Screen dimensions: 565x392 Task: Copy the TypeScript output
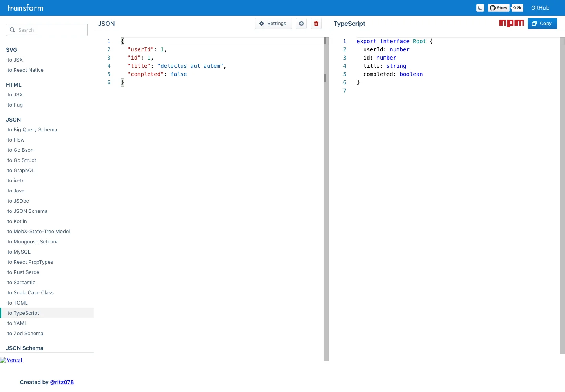[542, 24]
